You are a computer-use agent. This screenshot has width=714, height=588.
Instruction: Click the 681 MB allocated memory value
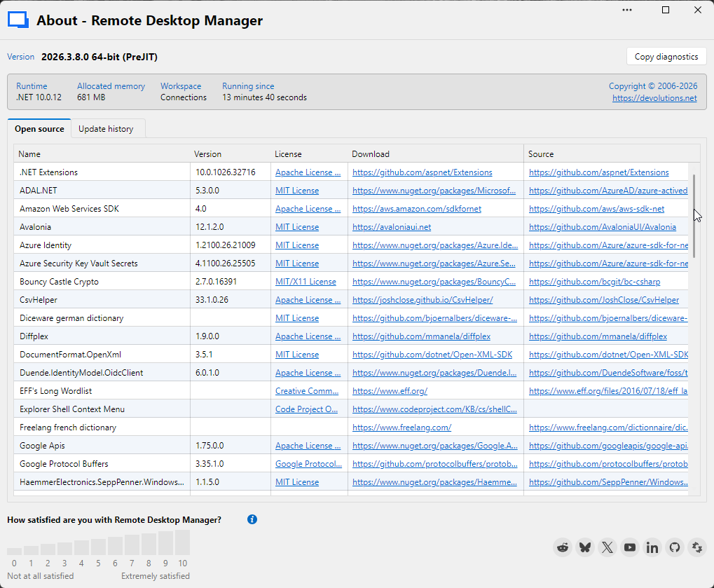tap(91, 97)
